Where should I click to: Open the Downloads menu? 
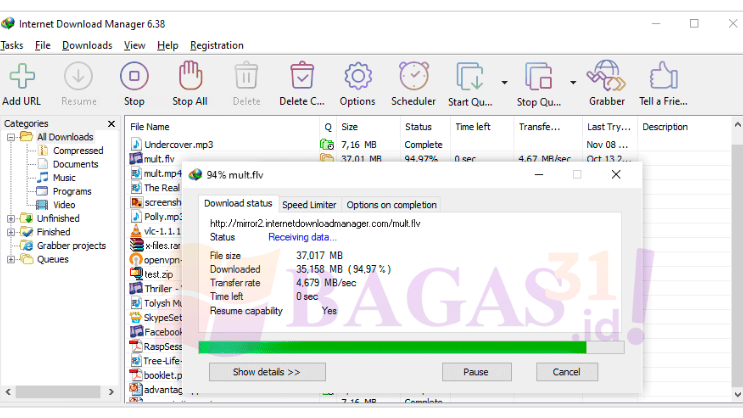point(87,45)
